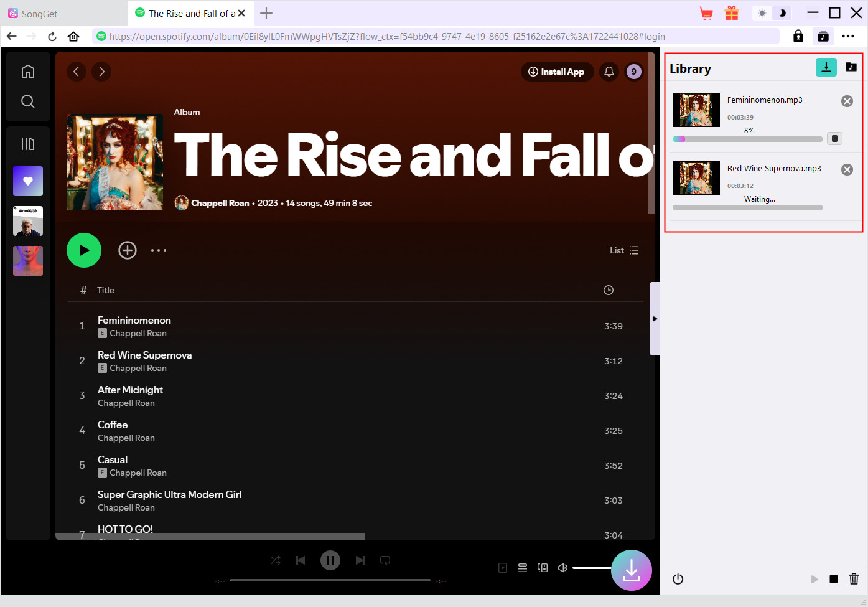
Task: Toggle shuffle in the player bar
Action: point(276,560)
